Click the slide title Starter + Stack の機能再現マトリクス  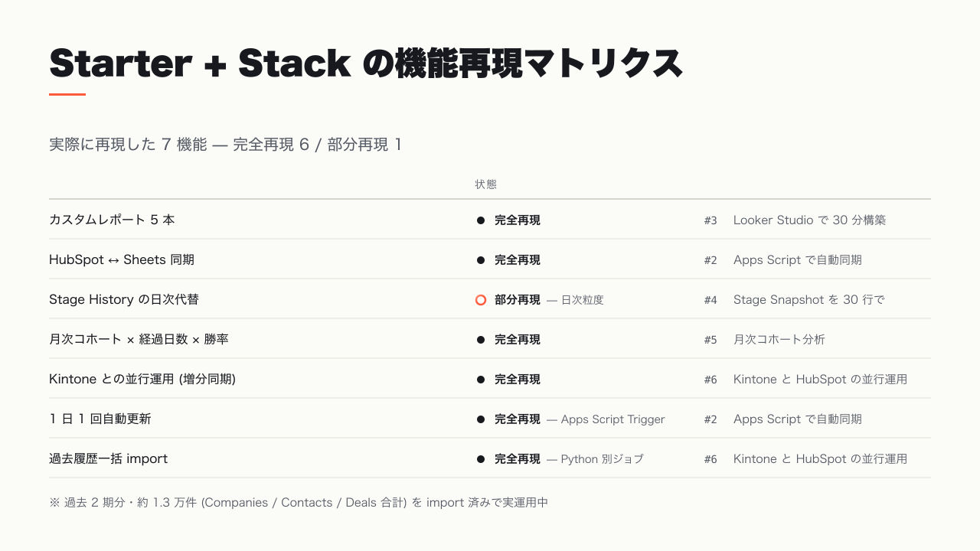[x=366, y=63]
